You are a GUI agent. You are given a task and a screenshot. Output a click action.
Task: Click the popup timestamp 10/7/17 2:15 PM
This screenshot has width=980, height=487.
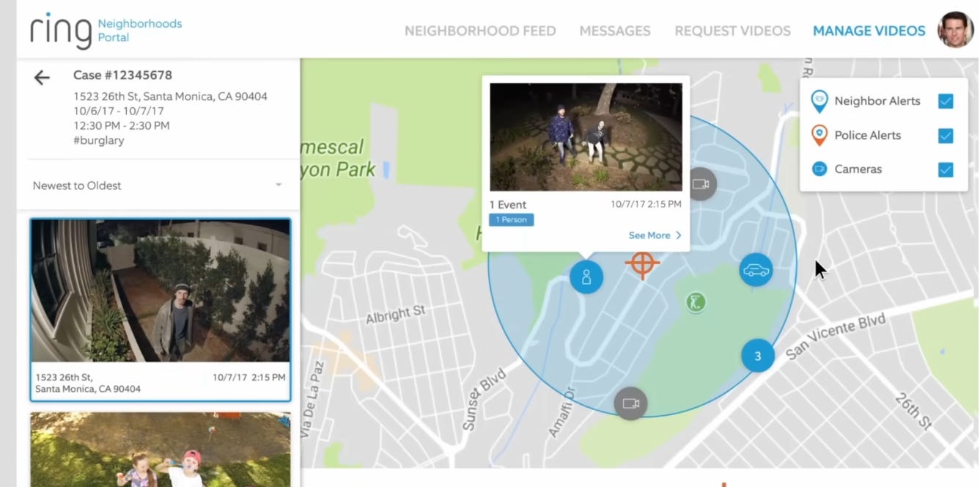(x=646, y=204)
